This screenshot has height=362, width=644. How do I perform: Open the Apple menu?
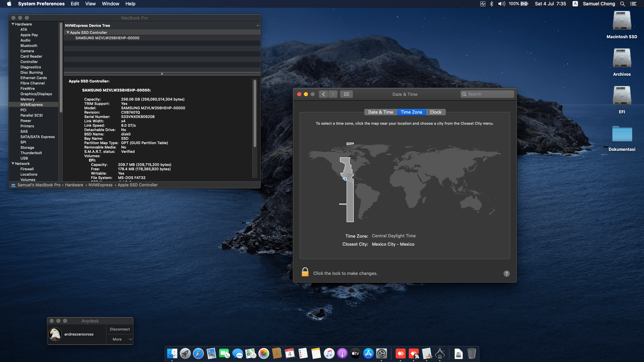tap(9, 4)
